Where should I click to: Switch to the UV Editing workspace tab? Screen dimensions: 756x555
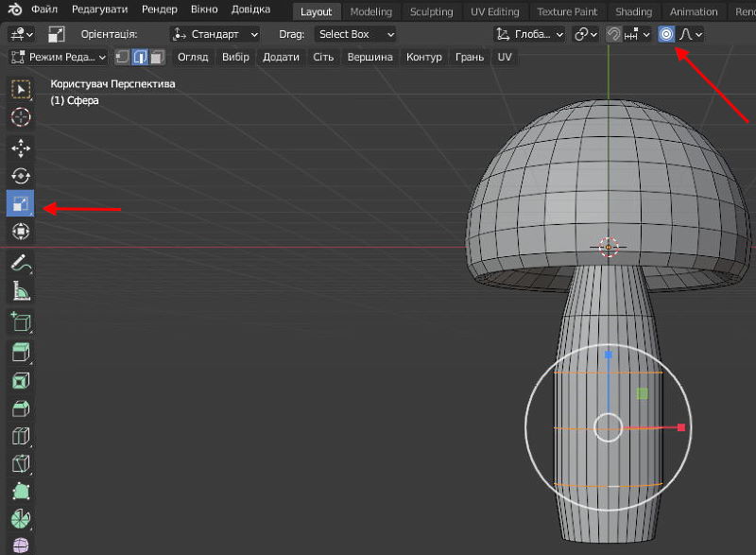click(x=495, y=11)
